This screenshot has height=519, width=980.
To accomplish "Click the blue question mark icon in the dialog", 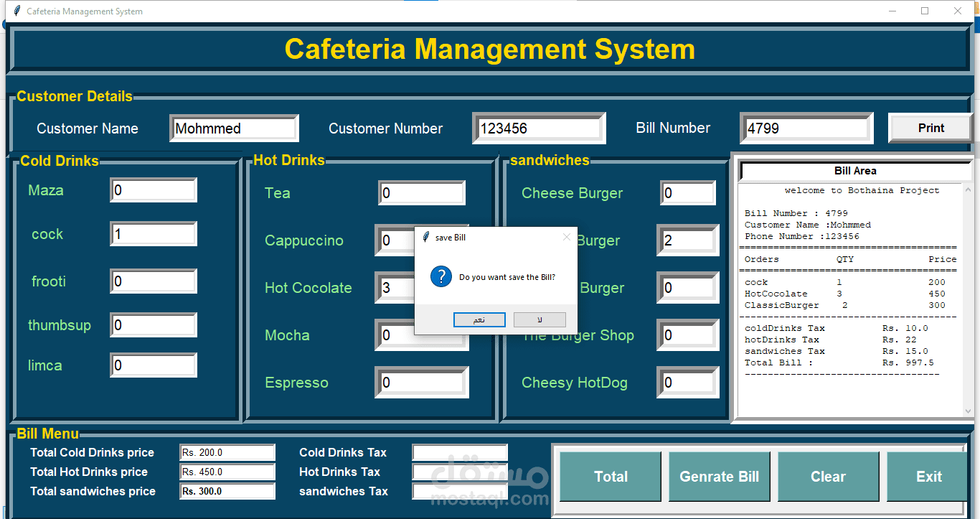I will (441, 277).
